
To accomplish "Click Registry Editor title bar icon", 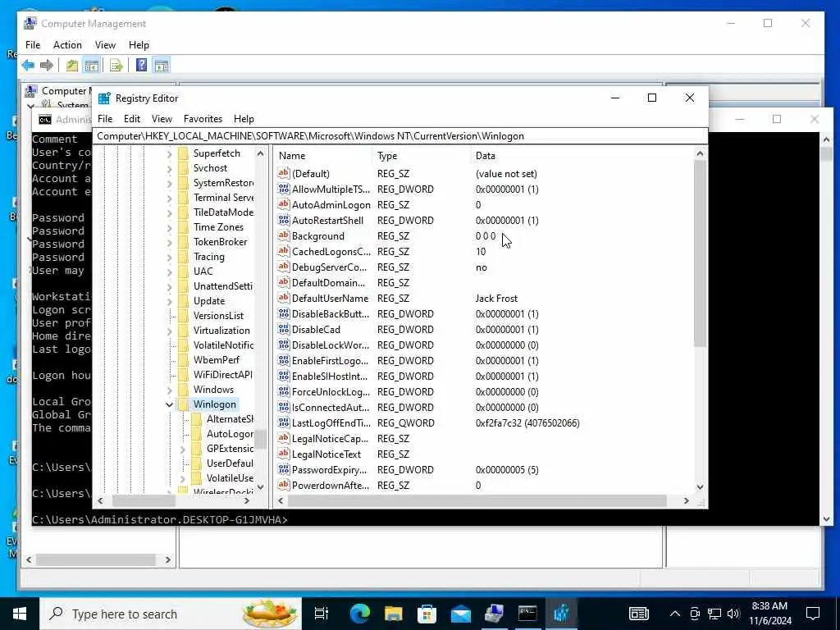I will 104,98.
